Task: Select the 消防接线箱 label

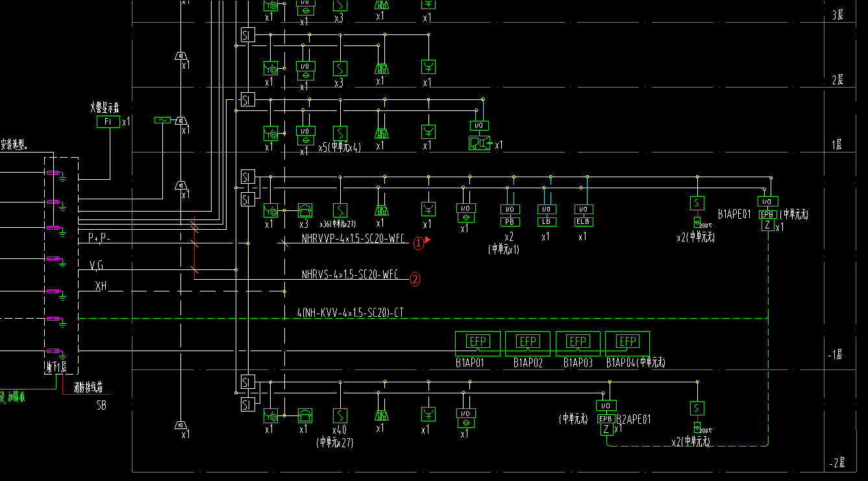Action: [x=88, y=388]
